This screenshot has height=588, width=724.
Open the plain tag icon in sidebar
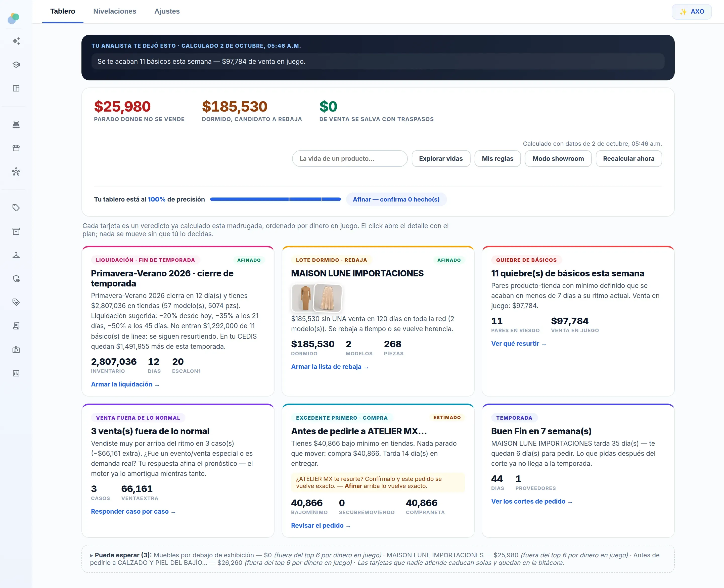(16, 208)
